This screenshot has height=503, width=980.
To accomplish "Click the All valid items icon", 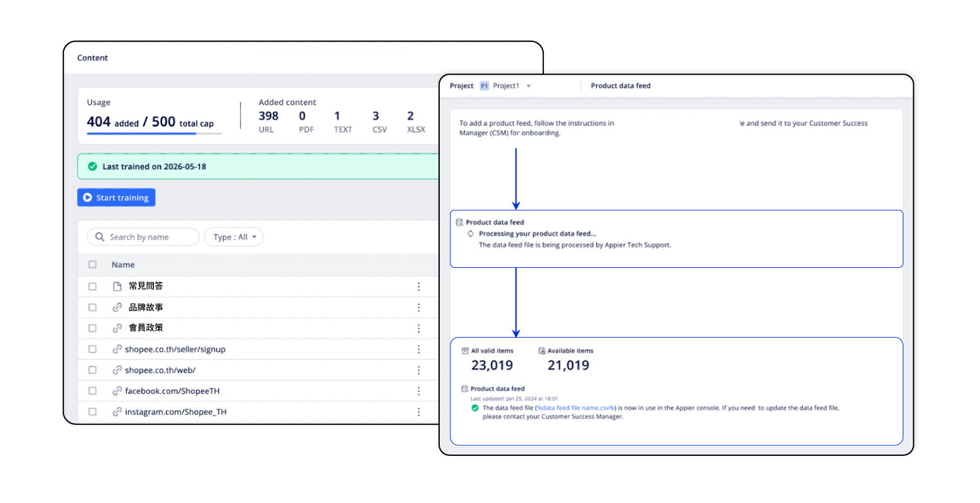I will [465, 351].
